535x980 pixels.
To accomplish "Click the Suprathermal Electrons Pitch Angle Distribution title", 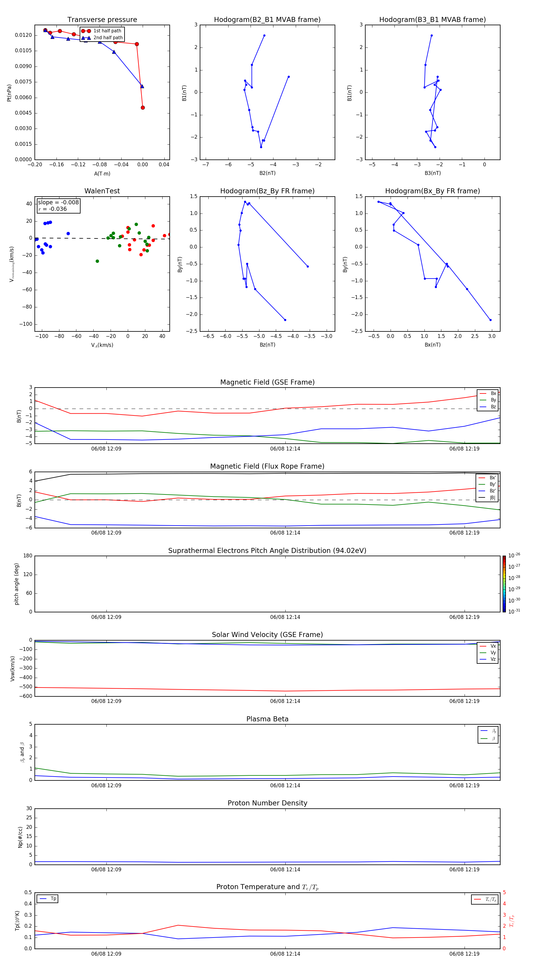I will pos(267,551).
